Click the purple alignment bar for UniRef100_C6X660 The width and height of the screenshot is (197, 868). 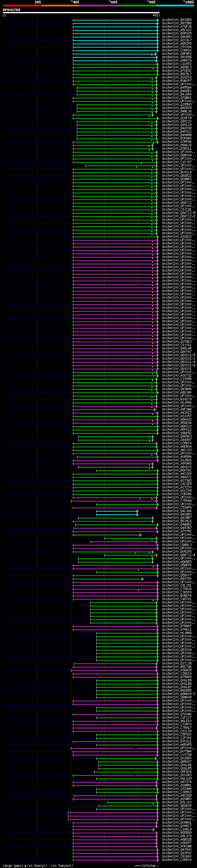pyautogui.click(x=115, y=857)
